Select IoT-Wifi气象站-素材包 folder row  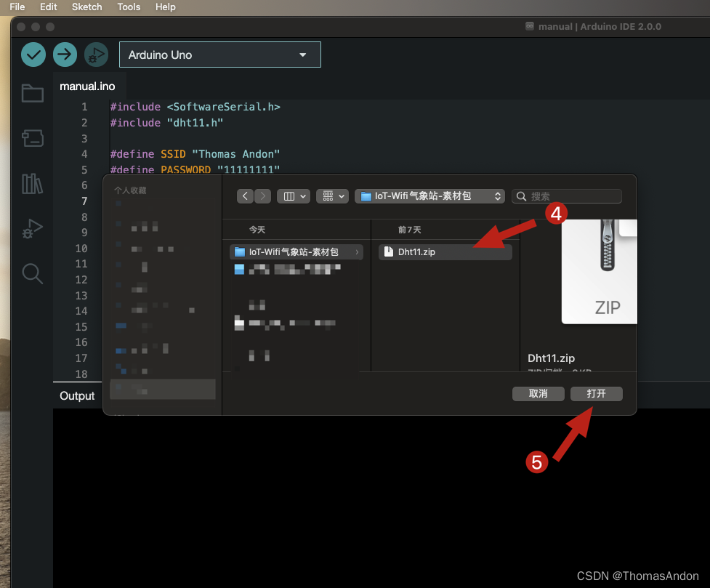296,252
